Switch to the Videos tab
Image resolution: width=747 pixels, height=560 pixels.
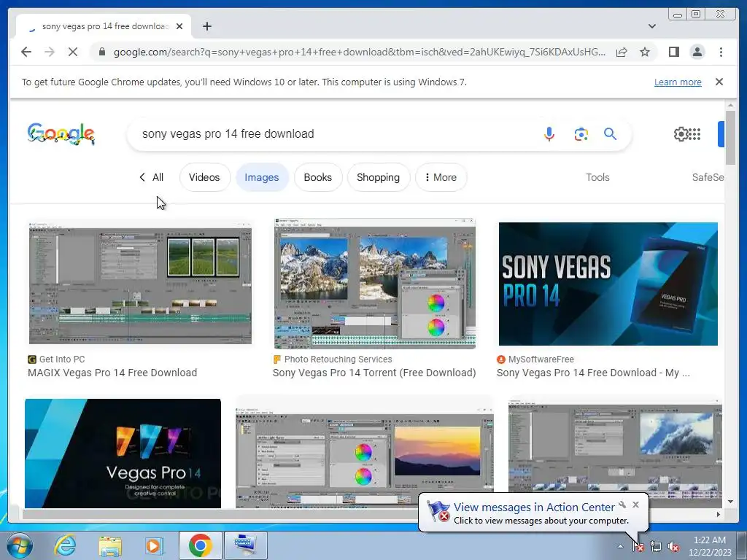tap(204, 177)
